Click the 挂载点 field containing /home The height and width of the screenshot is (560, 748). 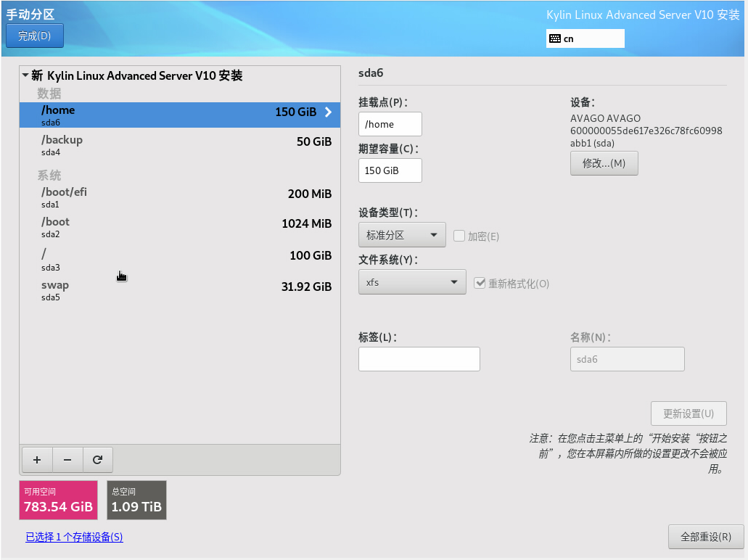pos(390,124)
